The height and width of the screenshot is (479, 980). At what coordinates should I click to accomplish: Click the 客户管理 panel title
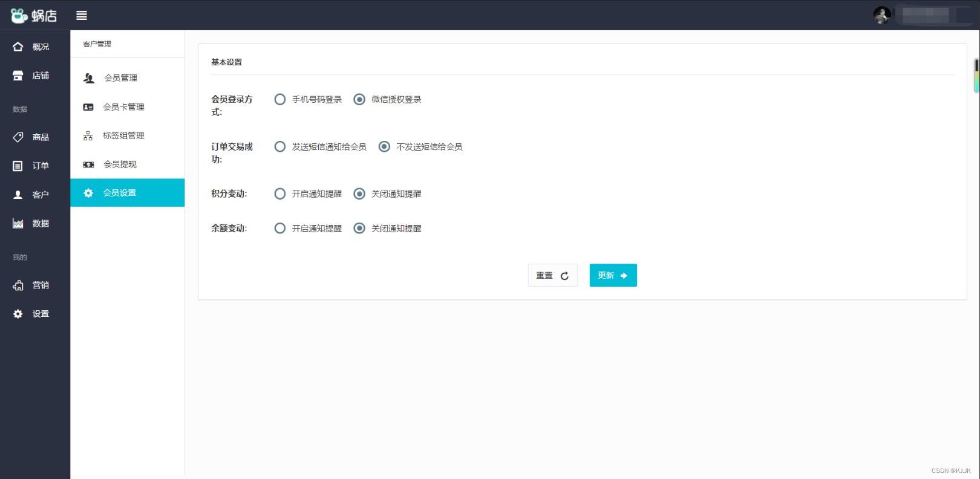tap(97, 44)
